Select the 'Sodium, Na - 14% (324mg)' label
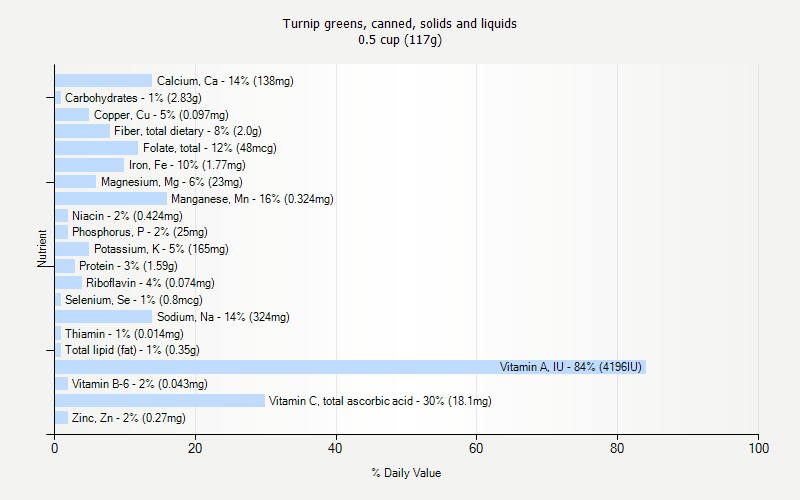 click(223, 317)
